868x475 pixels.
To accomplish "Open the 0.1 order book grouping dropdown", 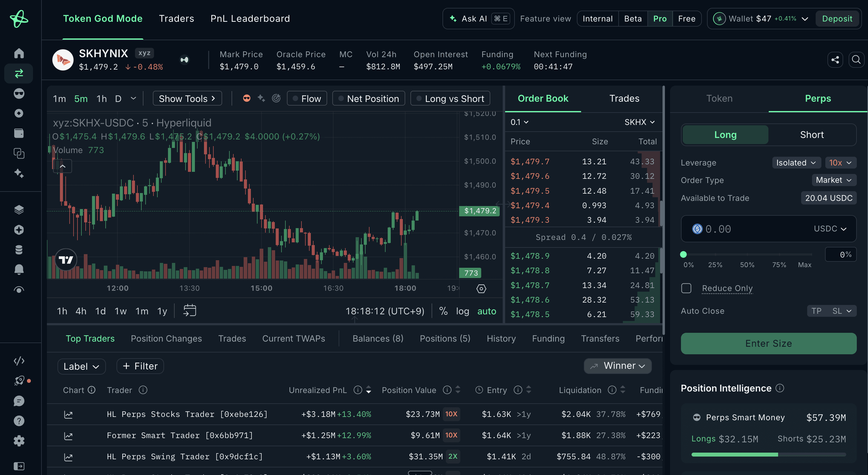I will 519,122.
